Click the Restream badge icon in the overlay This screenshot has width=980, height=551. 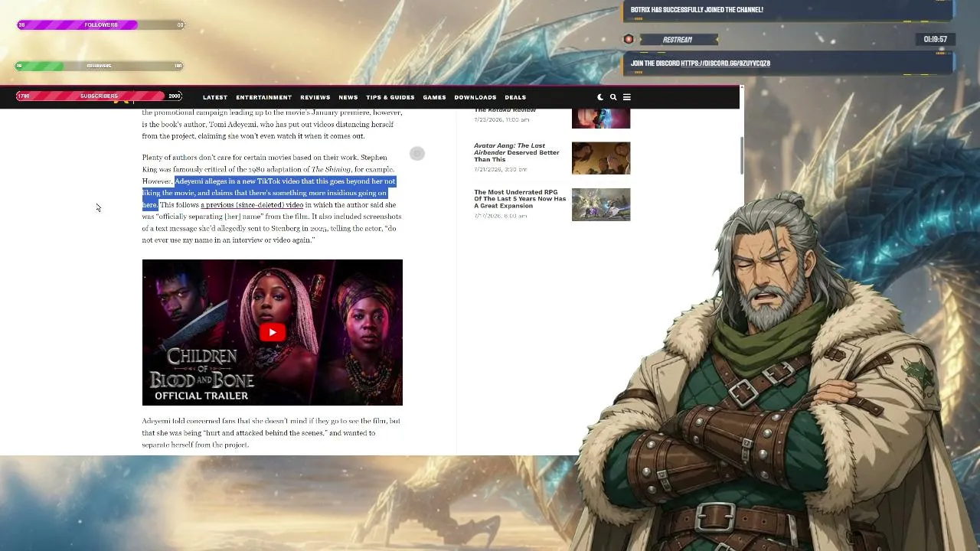coord(629,39)
